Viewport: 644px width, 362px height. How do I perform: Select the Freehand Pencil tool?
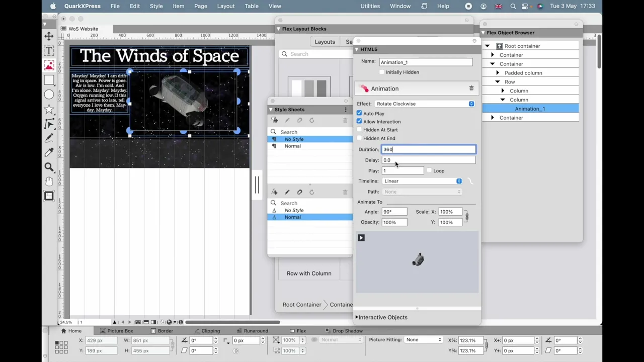49,138
